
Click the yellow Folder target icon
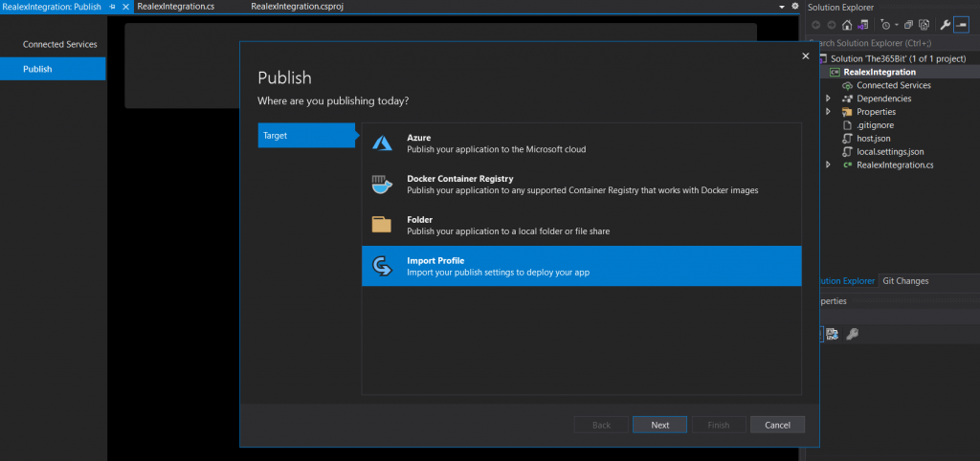click(x=382, y=225)
